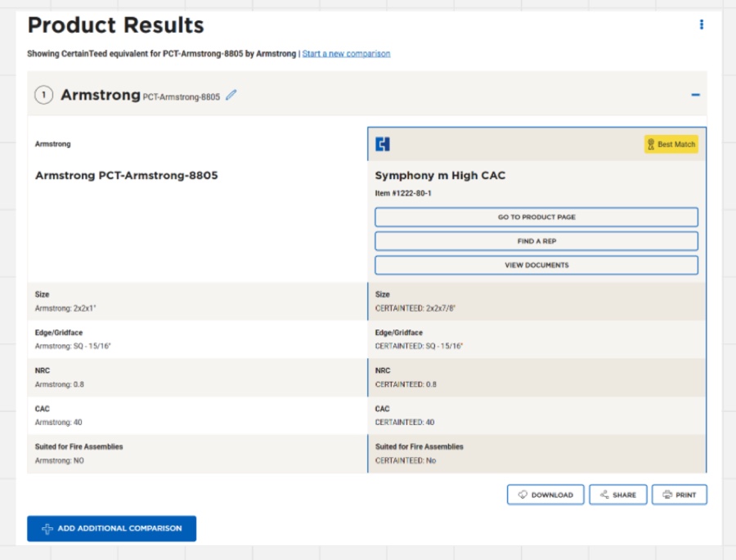Screen dimensions: 736x560
Task: Open Go To Product Page
Action: click(x=536, y=217)
